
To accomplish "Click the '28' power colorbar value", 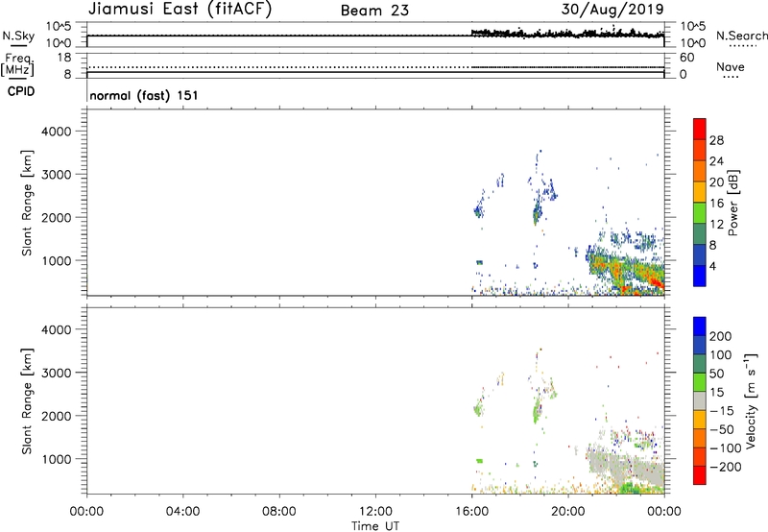I will pyautogui.click(x=716, y=140).
